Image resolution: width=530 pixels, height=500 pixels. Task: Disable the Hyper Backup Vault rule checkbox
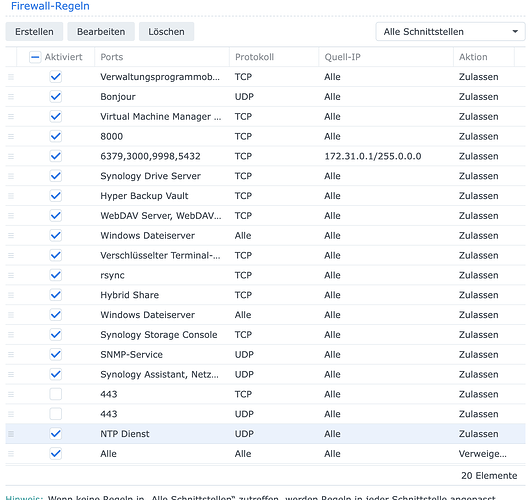tap(56, 196)
